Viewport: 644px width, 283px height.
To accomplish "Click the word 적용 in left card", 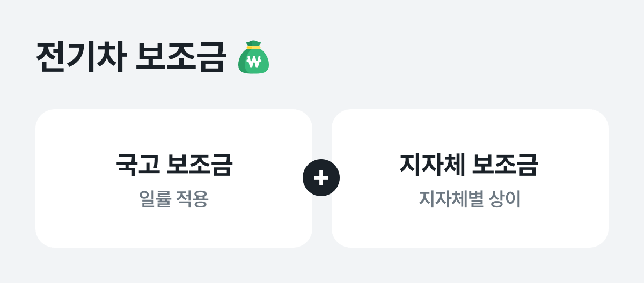I will [192, 199].
